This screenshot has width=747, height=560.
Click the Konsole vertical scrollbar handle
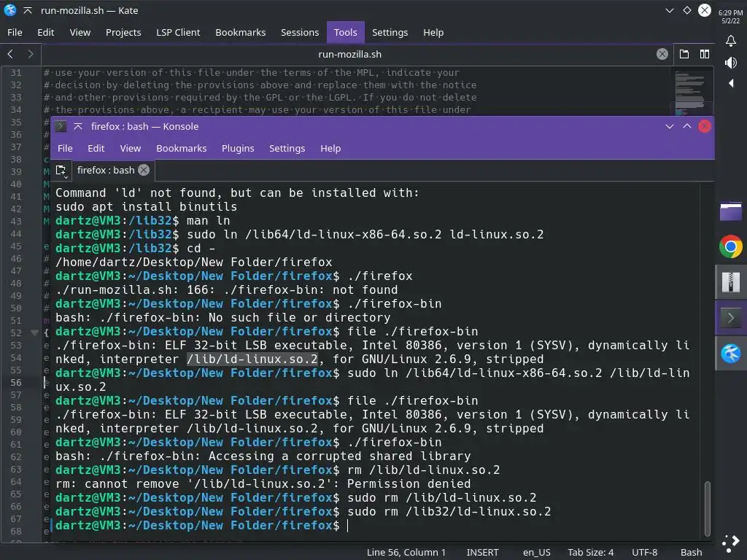(708, 508)
